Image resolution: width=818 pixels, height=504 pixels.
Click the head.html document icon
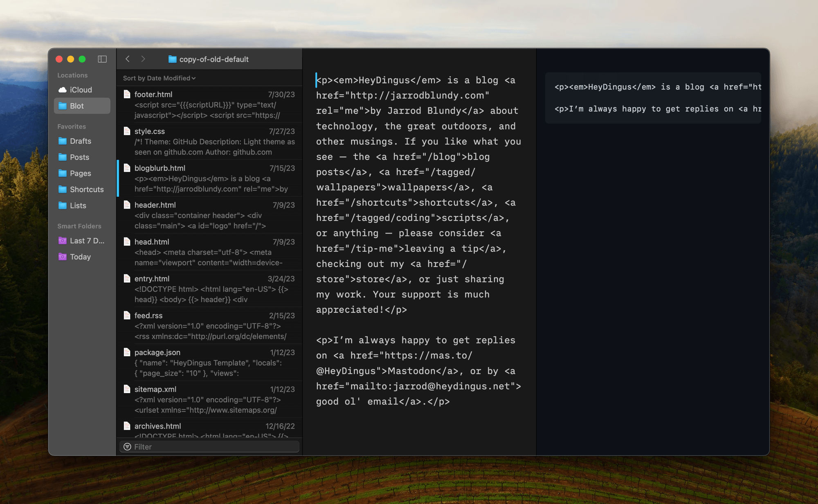(x=127, y=242)
